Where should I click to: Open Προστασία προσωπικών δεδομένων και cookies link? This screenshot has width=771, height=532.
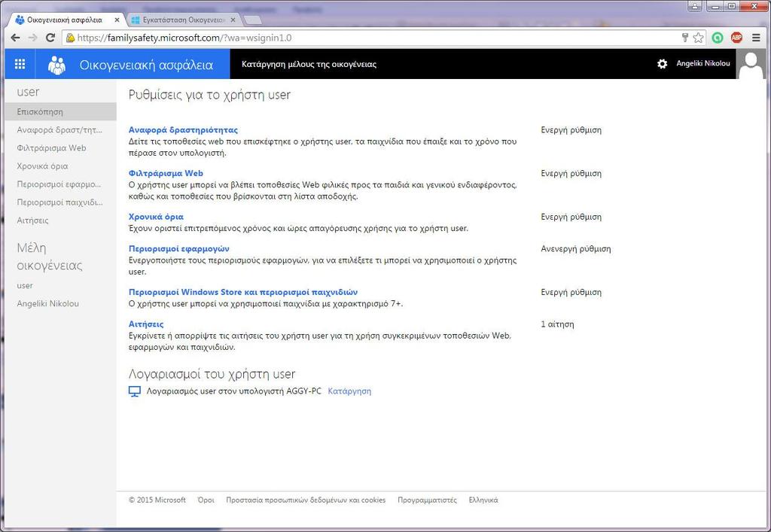(x=306, y=500)
